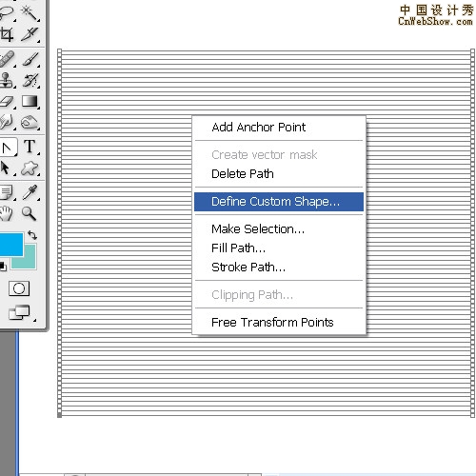Screen dimensions: 476x476
Task: Select the Slice tool
Action: point(30,34)
